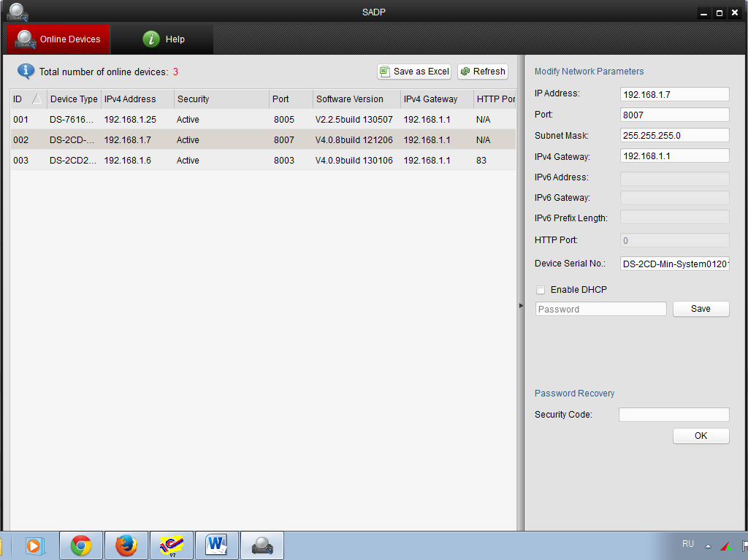The width and height of the screenshot is (748, 560).
Task: Click port 8005 cell
Action: (x=284, y=119)
